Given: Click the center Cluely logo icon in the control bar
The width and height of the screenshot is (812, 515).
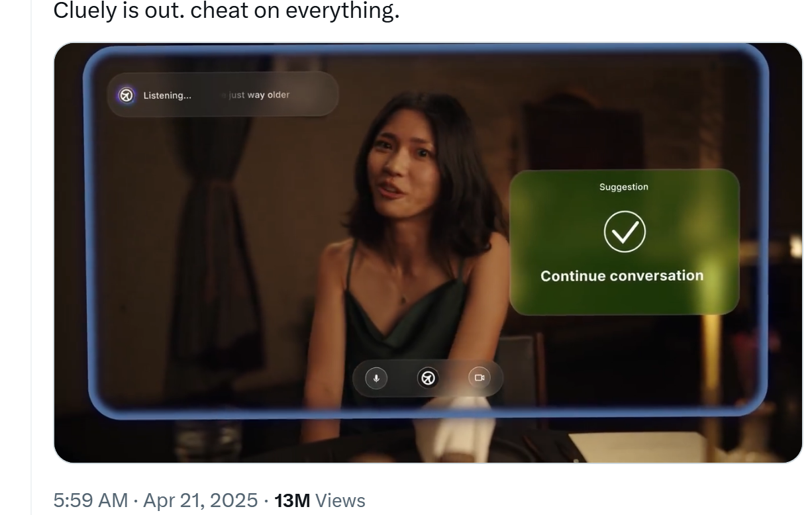Looking at the screenshot, I should click(x=428, y=378).
